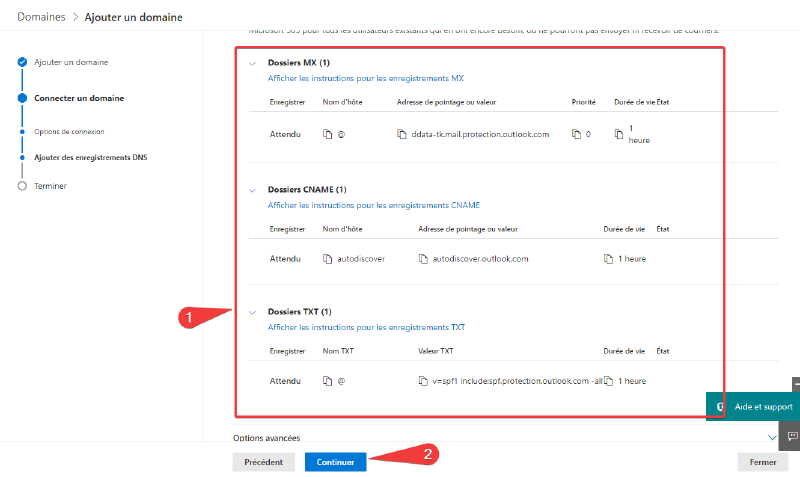
Task: Copy the TXT record 1 heure TTL
Action: tap(608, 381)
